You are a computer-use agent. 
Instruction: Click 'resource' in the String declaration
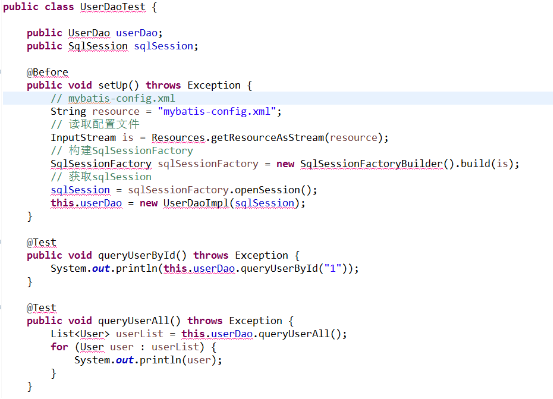116,111
